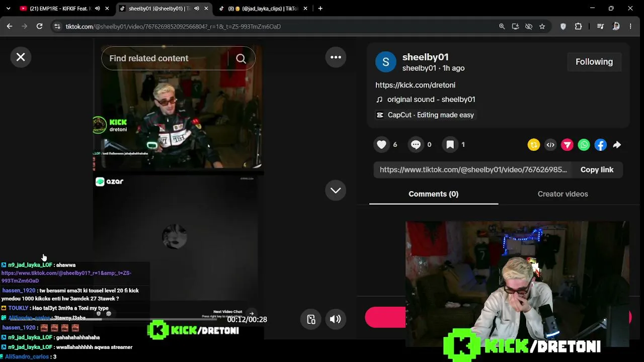Share the video to Facebook

pos(600,145)
